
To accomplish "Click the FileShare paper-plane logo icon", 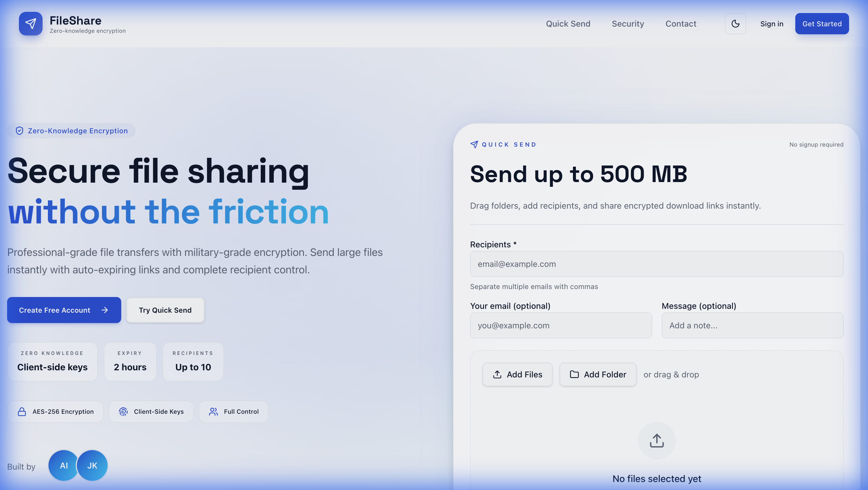I will 30,24.
